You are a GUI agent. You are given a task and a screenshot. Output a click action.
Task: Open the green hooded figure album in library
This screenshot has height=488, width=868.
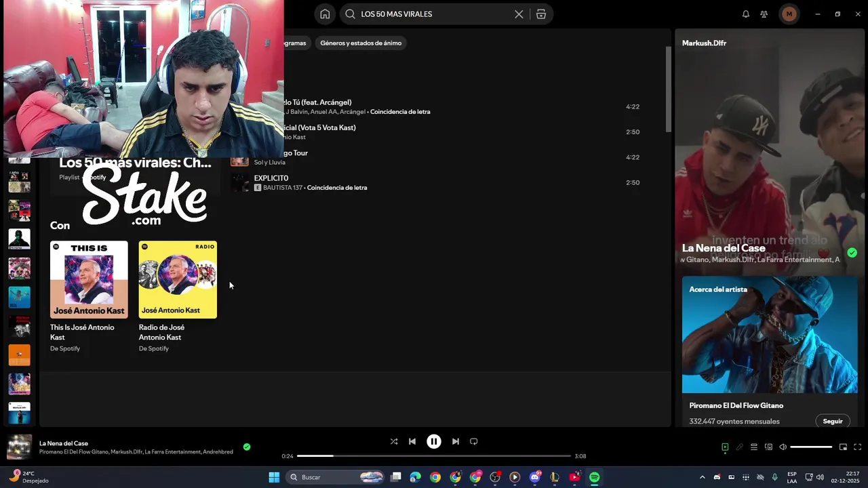click(x=19, y=239)
